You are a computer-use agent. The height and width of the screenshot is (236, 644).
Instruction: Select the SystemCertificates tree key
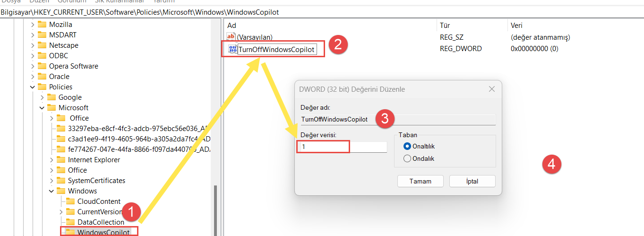tap(96, 181)
